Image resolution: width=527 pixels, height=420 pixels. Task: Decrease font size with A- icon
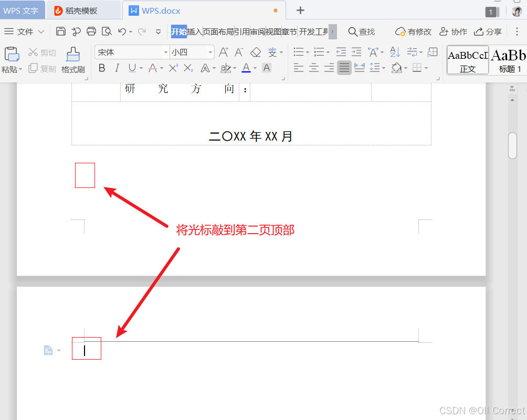pyautogui.click(x=239, y=52)
